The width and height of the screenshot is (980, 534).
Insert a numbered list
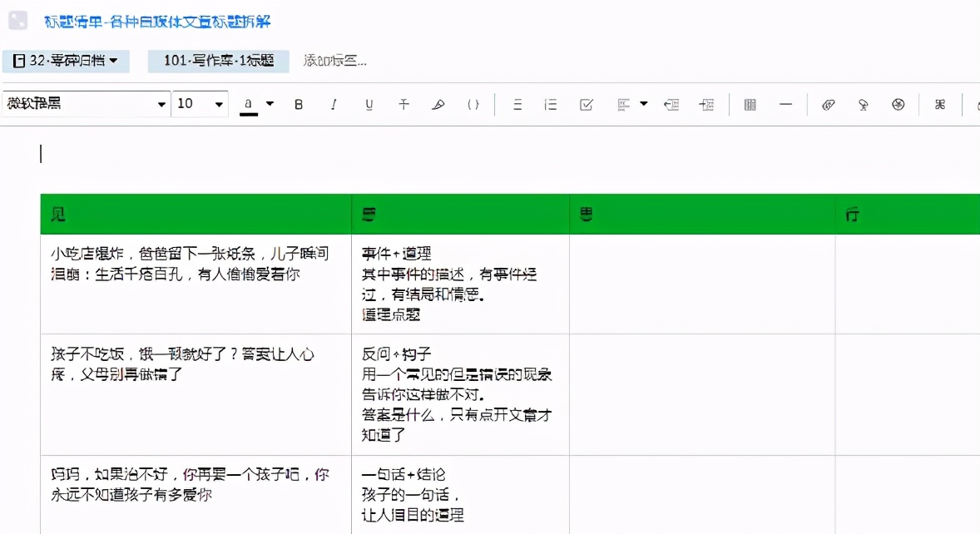coord(550,105)
